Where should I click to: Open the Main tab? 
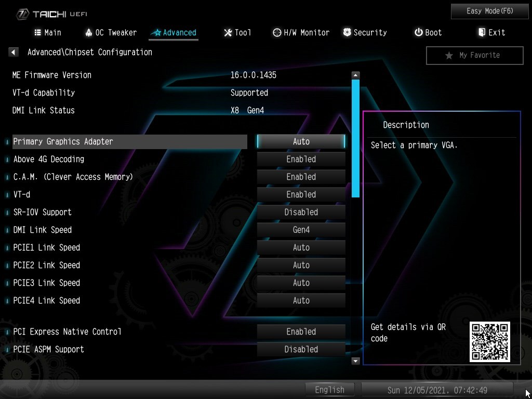click(48, 33)
